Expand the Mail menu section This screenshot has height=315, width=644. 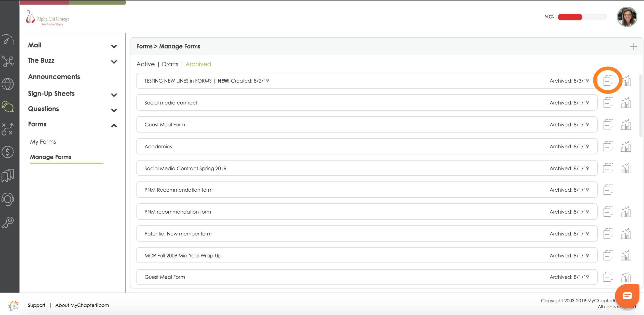[114, 46]
